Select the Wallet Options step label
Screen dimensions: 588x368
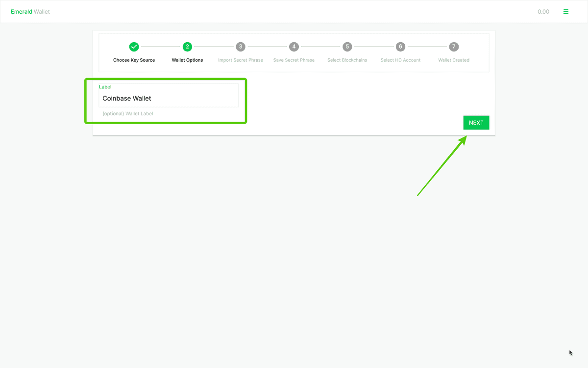pyautogui.click(x=187, y=60)
